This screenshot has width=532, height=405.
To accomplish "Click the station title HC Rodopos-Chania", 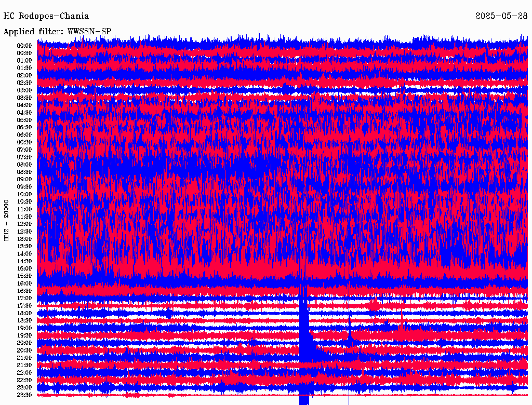I will click(x=46, y=16).
